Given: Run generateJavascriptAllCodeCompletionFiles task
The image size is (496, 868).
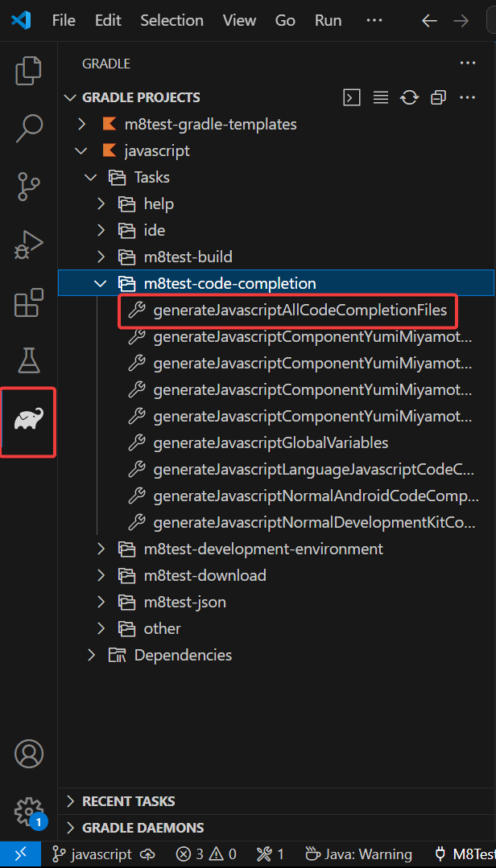Looking at the screenshot, I should pos(300,310).
